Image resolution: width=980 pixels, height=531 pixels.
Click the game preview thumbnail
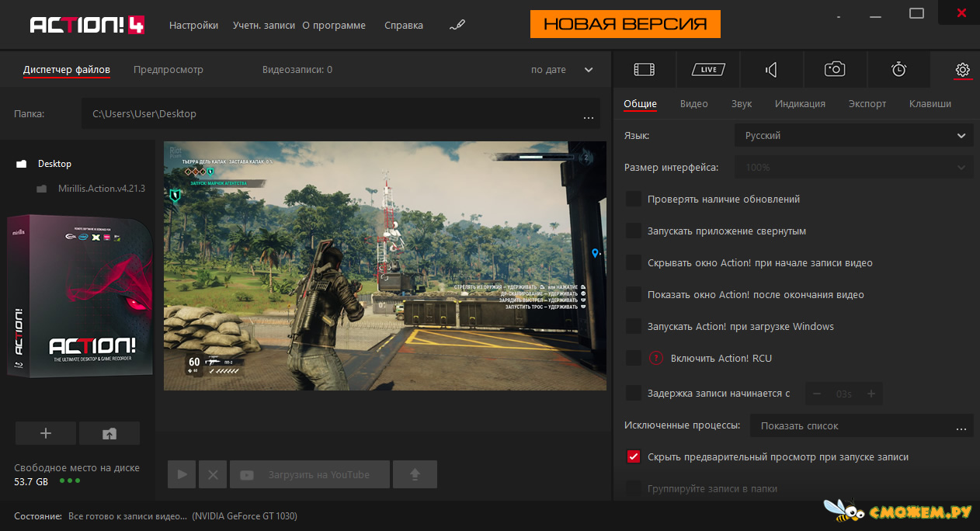385,265
